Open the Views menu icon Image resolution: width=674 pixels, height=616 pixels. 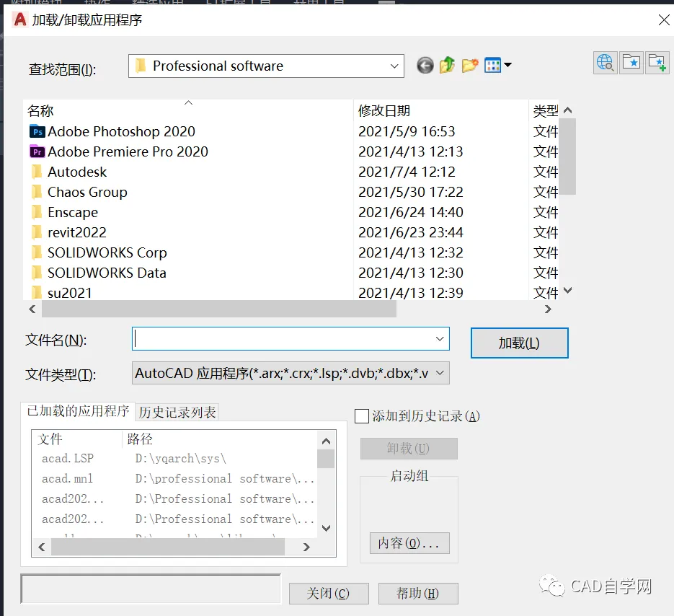click(x=498, y=66)
